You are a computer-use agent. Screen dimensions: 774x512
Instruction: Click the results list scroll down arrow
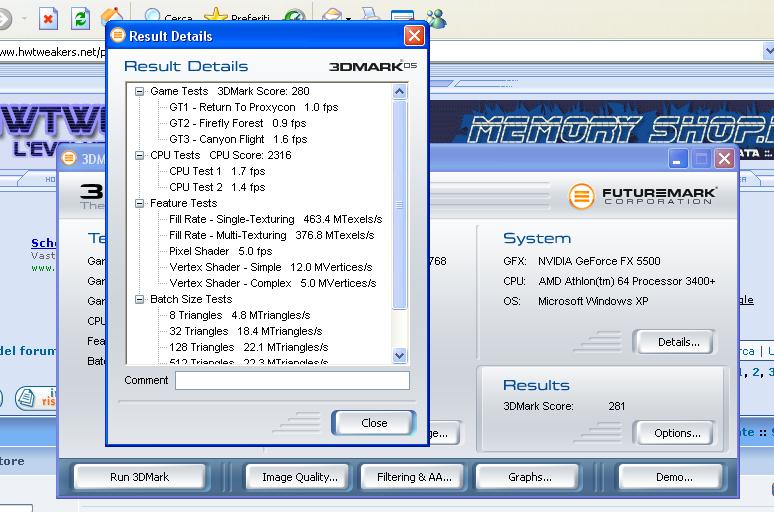click(x=399, y=355)
